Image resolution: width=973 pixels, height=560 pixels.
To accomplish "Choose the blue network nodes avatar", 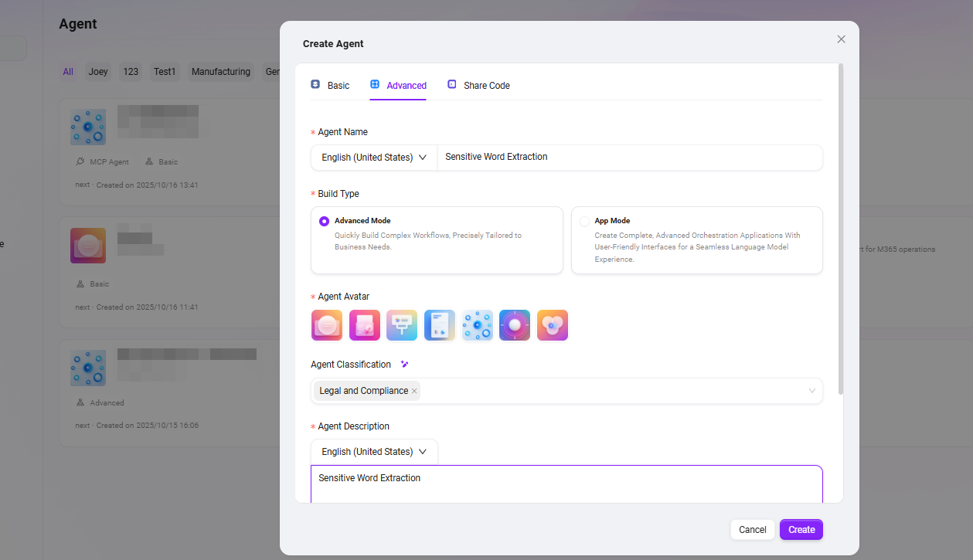I will click(477, 325).
